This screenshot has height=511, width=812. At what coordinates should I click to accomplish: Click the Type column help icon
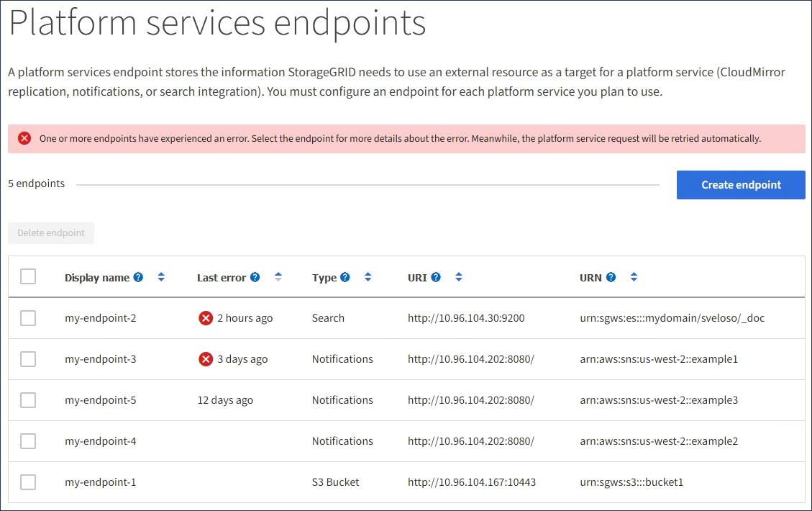[x=345, y=277]
